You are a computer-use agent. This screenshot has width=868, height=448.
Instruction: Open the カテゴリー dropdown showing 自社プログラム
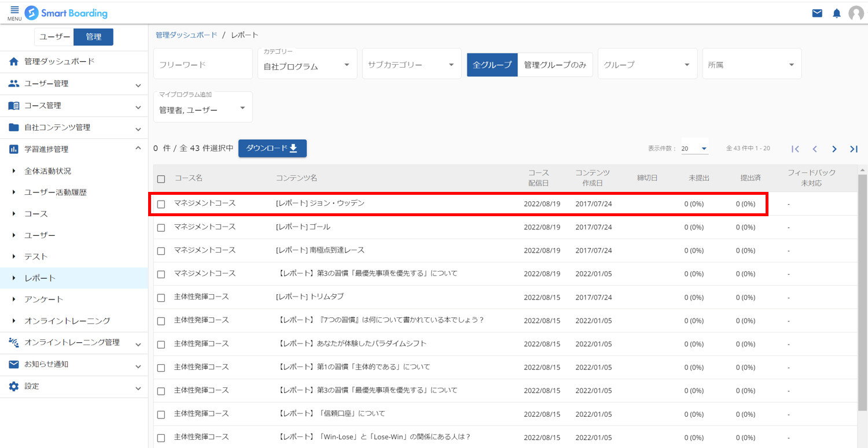pos(307,64)
